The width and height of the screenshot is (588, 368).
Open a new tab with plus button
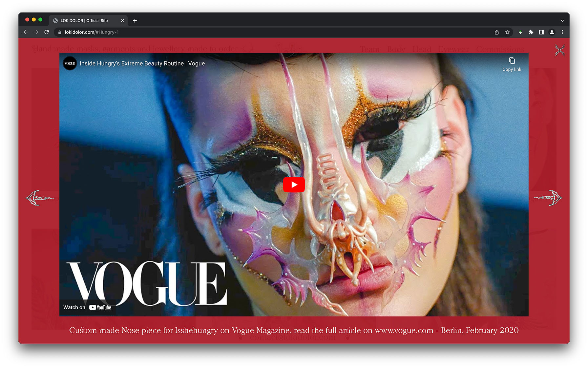point(135,21)
